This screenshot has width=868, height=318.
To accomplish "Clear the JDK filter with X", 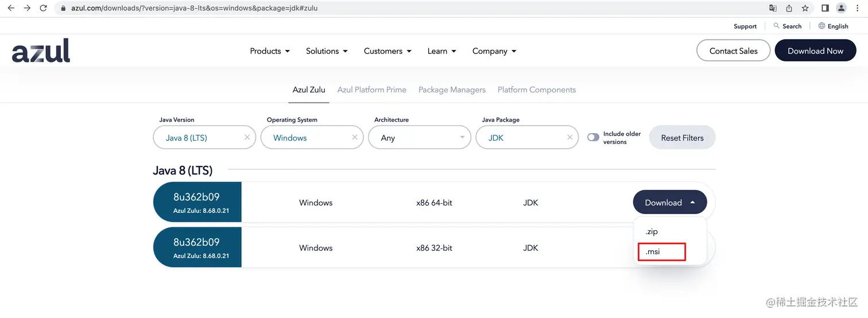I will coord(569,138).
